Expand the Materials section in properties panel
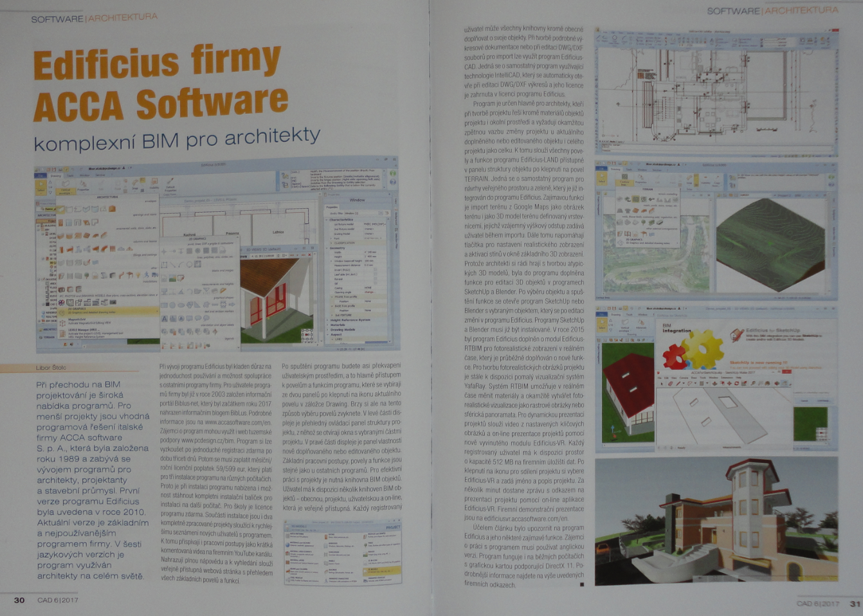This screenshot has width=863, height=616. (x=327, y=325)
